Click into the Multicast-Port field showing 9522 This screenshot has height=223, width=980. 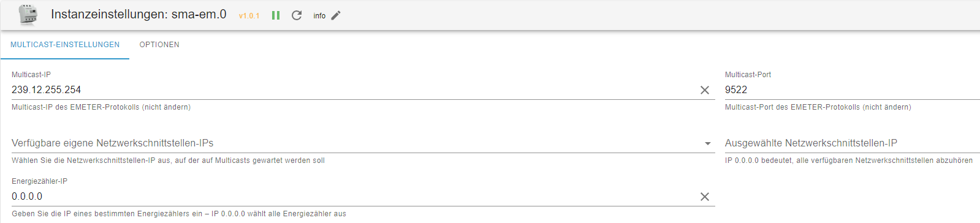(x=852, y=90)
